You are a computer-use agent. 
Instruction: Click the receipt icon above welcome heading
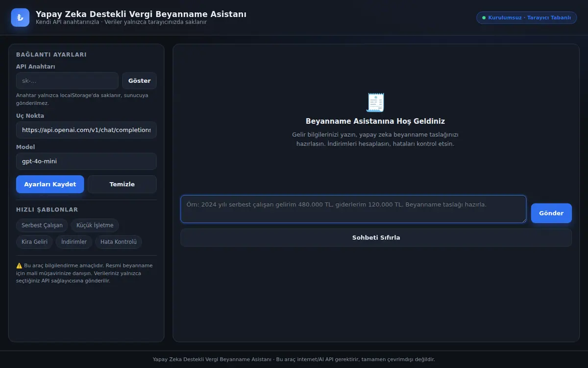375,103
